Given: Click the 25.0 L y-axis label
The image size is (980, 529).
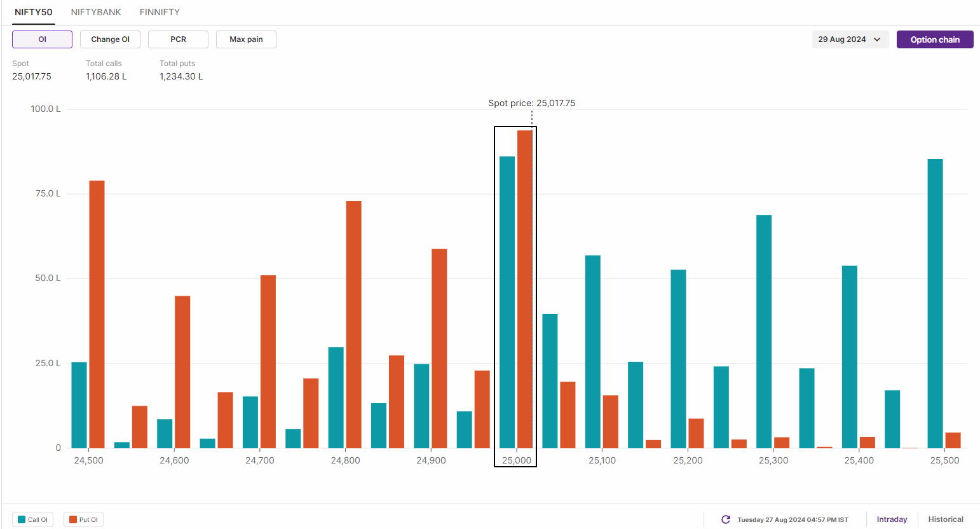Looking at the screenshot, I should click(48, 363).
